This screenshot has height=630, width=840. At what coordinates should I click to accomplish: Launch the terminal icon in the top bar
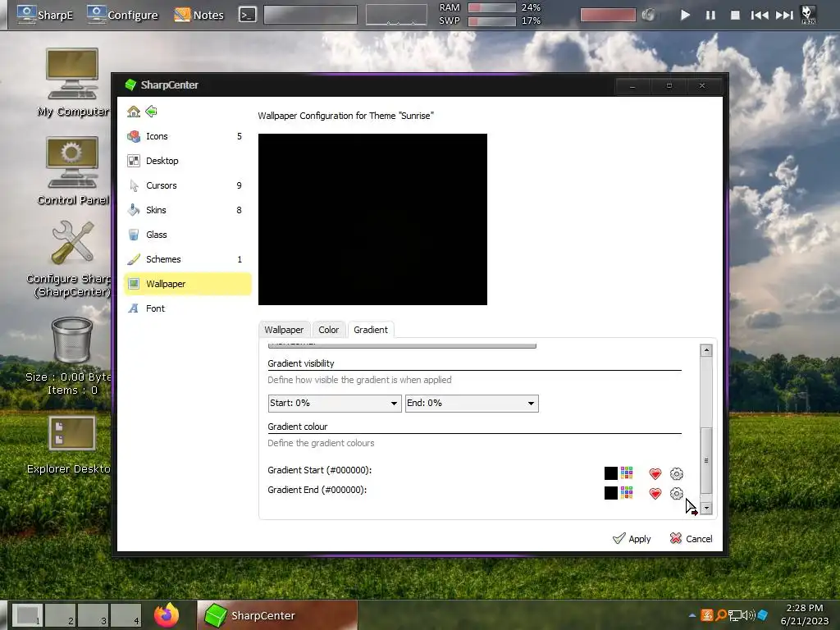pos(247,15)
